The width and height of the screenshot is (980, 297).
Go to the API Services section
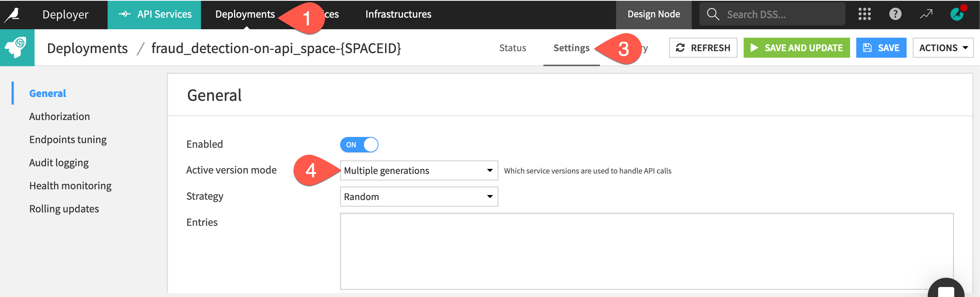coord(154,15)
